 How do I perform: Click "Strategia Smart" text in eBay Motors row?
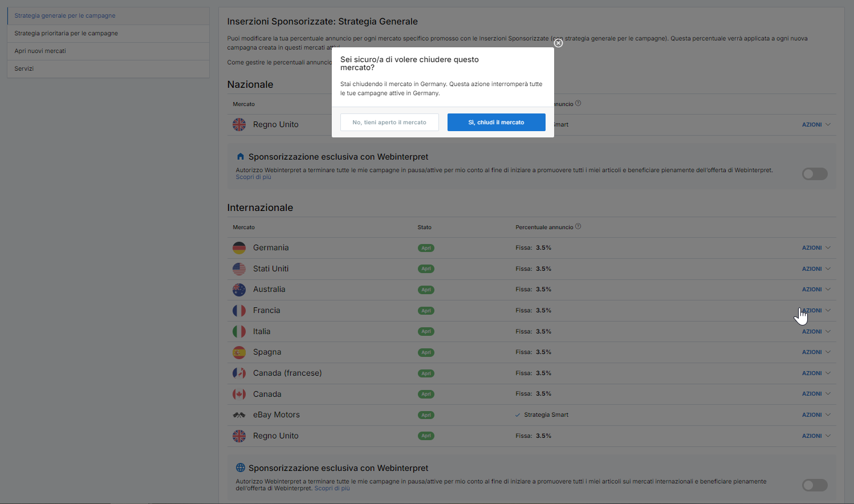pos(546,415)
